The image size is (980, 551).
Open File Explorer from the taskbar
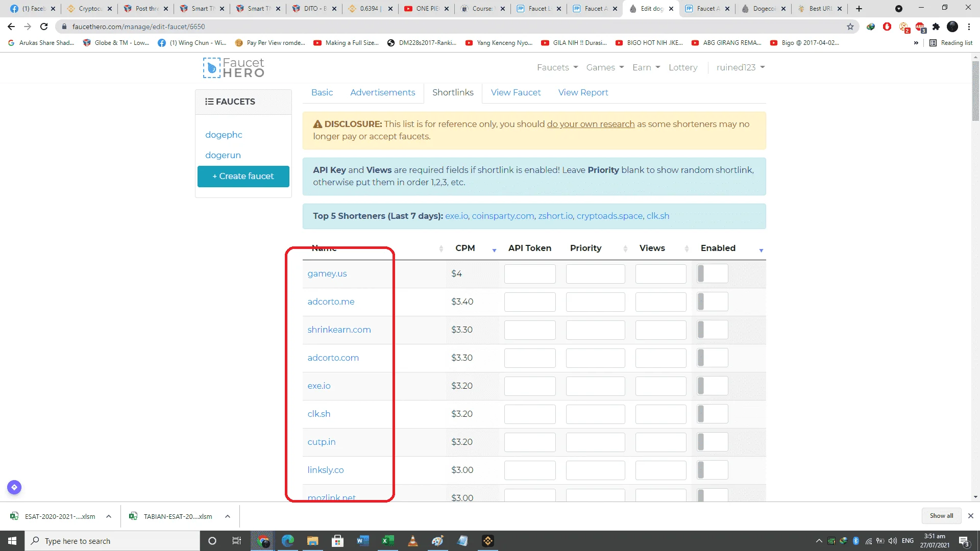[x=313, y=541]
